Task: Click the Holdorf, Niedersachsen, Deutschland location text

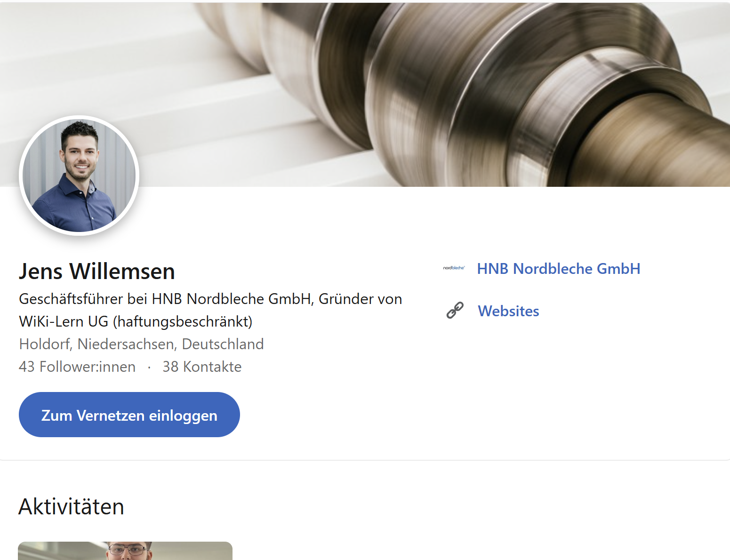Action: (x=141, y=344)
